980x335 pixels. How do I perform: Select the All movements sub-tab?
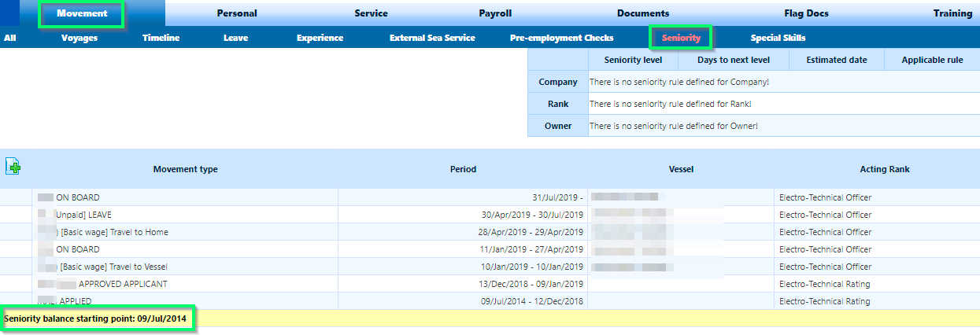click(x=9, y=38)
